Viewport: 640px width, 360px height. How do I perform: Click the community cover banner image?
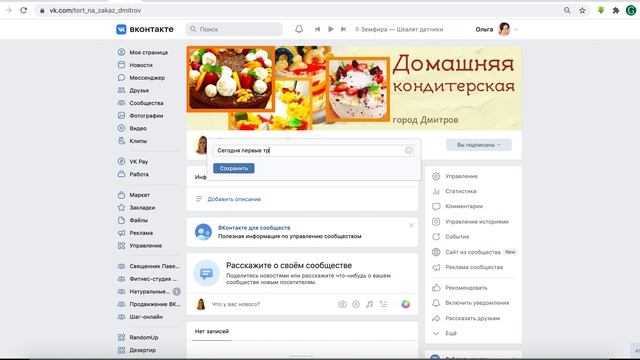(x=354, y=88)
